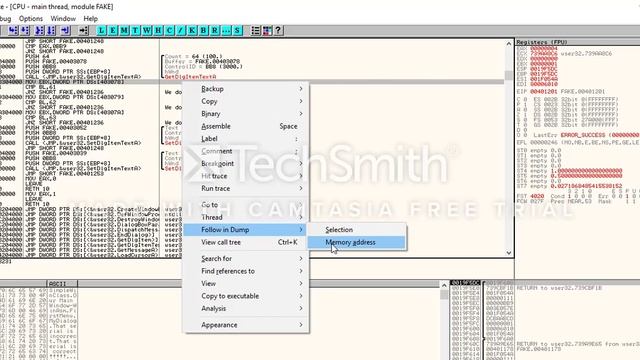Click 'FAKE.00401178' stack comment text
640x360 pixels.
pyautogui.click(x=538, y=349)
